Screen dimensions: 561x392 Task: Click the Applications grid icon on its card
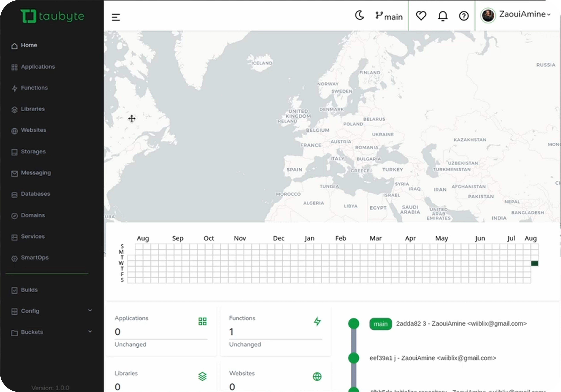pyautogui.click(x=202, y=321)
